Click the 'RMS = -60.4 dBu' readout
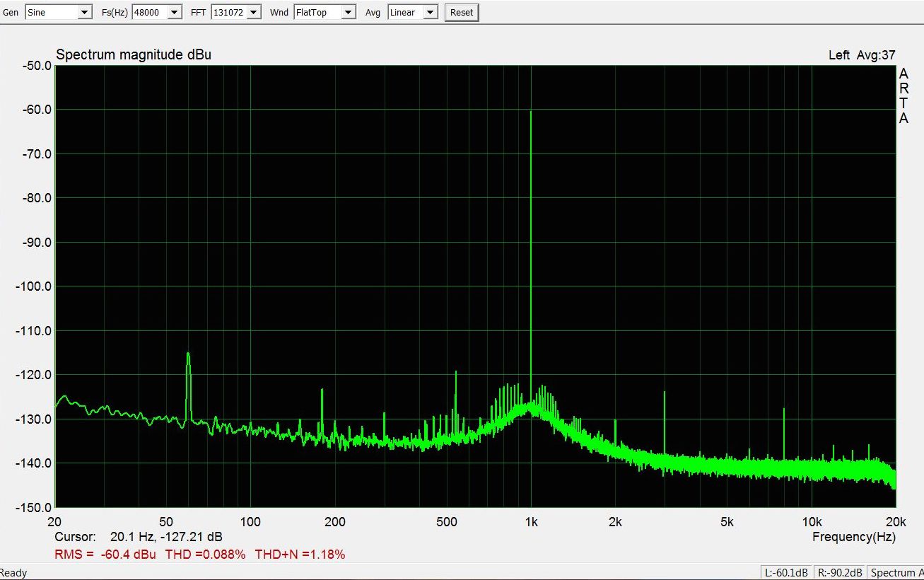 tap(105, 555)
